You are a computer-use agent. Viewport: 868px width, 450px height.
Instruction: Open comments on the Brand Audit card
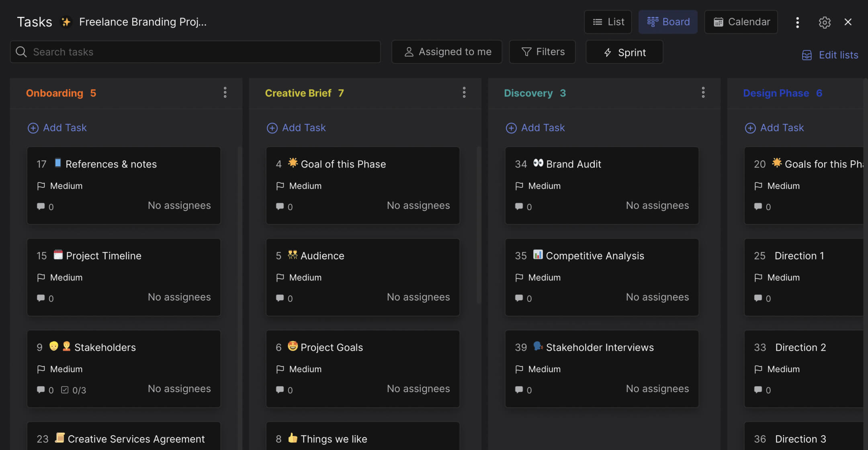[519, 207]
